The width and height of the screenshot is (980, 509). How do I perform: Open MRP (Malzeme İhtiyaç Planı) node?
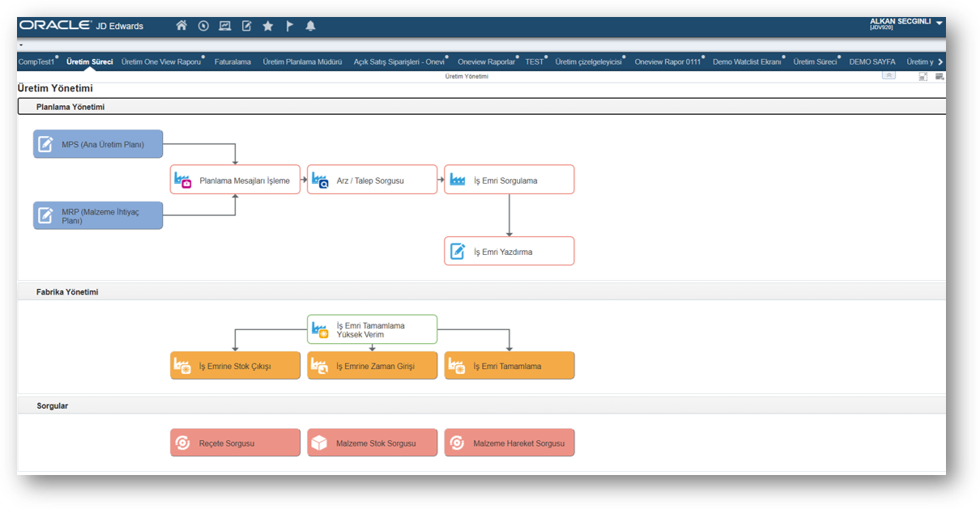98,215
